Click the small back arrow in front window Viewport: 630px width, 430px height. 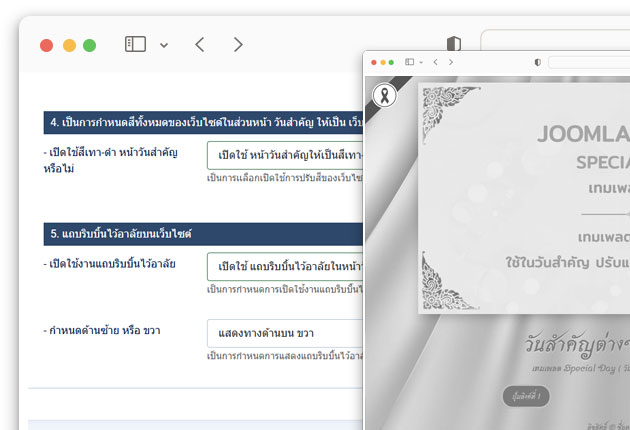435,62
